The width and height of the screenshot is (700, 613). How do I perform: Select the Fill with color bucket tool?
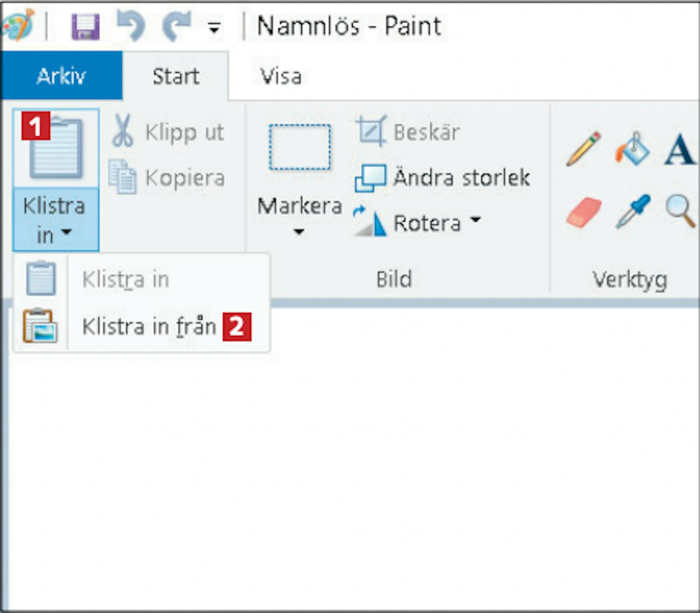tap(633, 149)
